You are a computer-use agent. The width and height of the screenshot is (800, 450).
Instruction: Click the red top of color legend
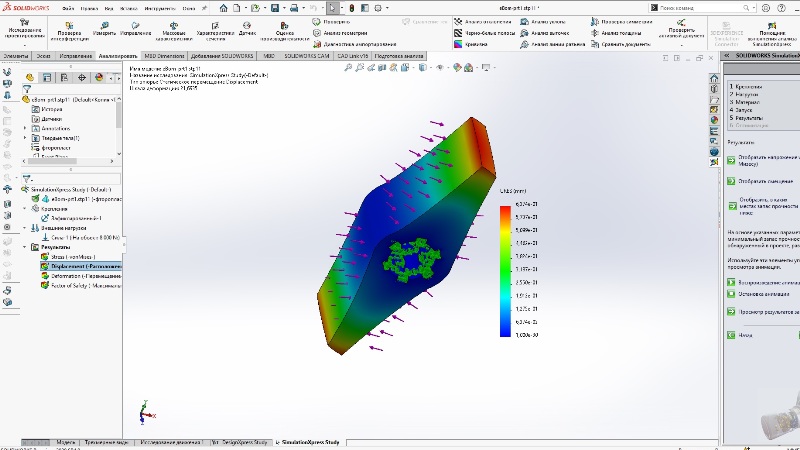point(505,211)
